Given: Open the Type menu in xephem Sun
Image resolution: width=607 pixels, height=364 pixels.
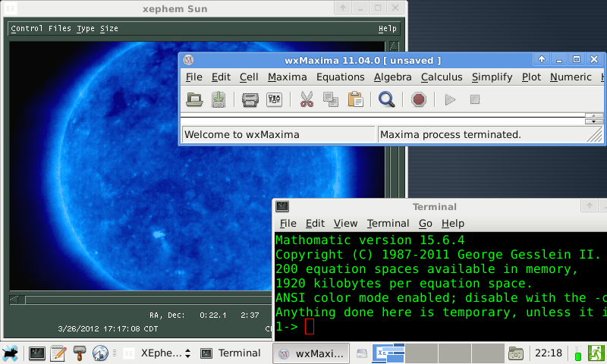Looking at the screenshot, I should [86, 29].
